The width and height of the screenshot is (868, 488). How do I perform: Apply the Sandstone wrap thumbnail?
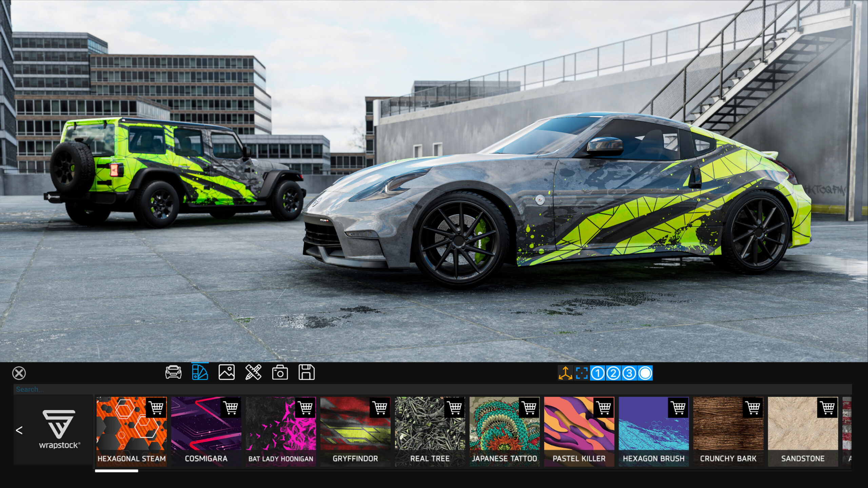coord(803,432)
